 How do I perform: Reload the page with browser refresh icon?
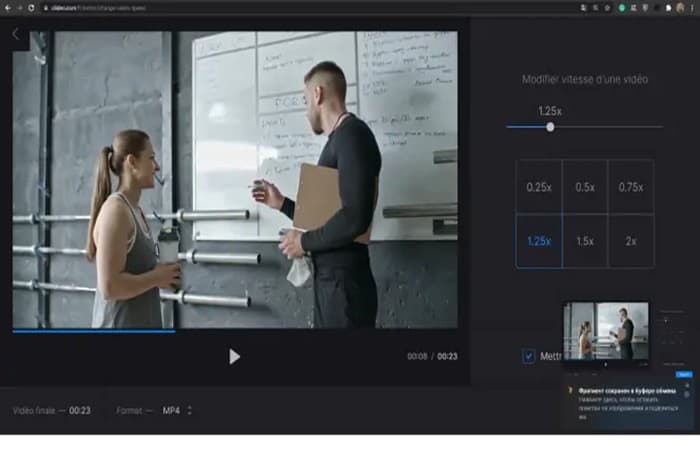pos(31,8)
